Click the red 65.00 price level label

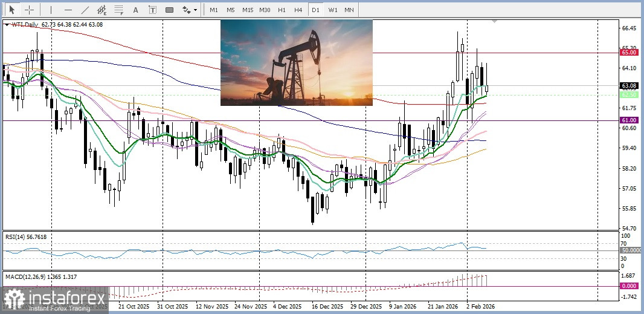coord(628,53)
